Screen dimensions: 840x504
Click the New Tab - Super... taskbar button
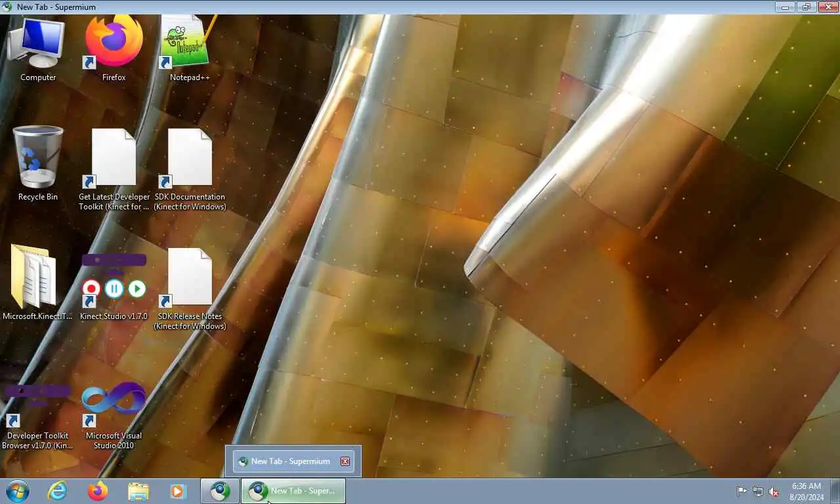point(293,491)
